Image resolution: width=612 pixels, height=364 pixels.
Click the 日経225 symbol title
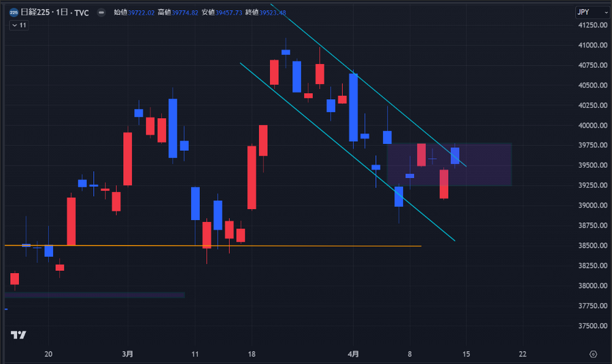tap(37, 13)
